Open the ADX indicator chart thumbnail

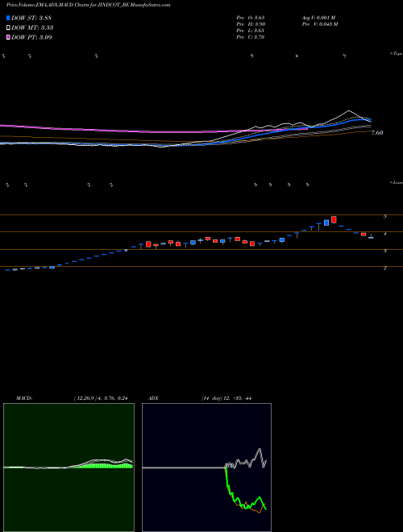point(206,468)
